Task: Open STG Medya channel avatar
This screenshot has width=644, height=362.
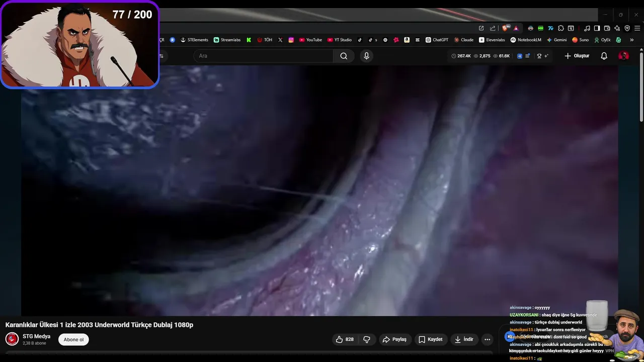Action: (12, 339)
